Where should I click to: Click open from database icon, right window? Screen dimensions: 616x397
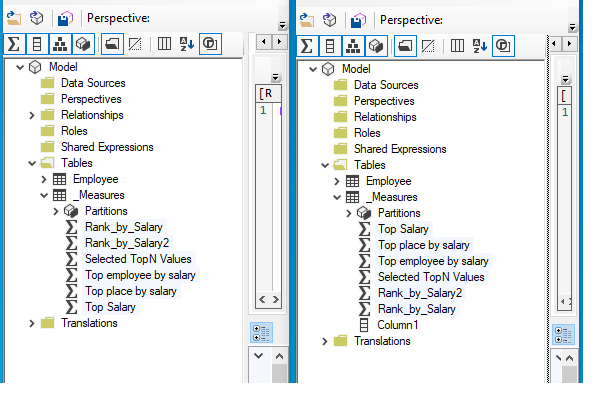pyautogui.click(x=330, y=20)
